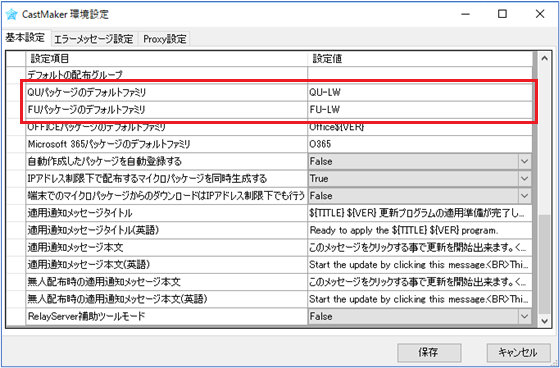The image size is (560, 368).
Task: Edit value of 無人配布時の適用通知メッセージ本文 row
Action: 420,282
